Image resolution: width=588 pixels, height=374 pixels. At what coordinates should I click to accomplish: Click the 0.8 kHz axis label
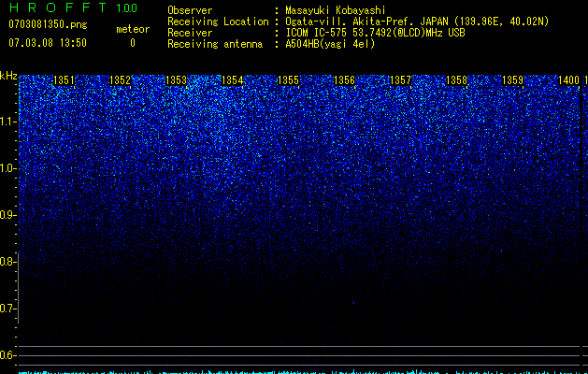point(7,262)
